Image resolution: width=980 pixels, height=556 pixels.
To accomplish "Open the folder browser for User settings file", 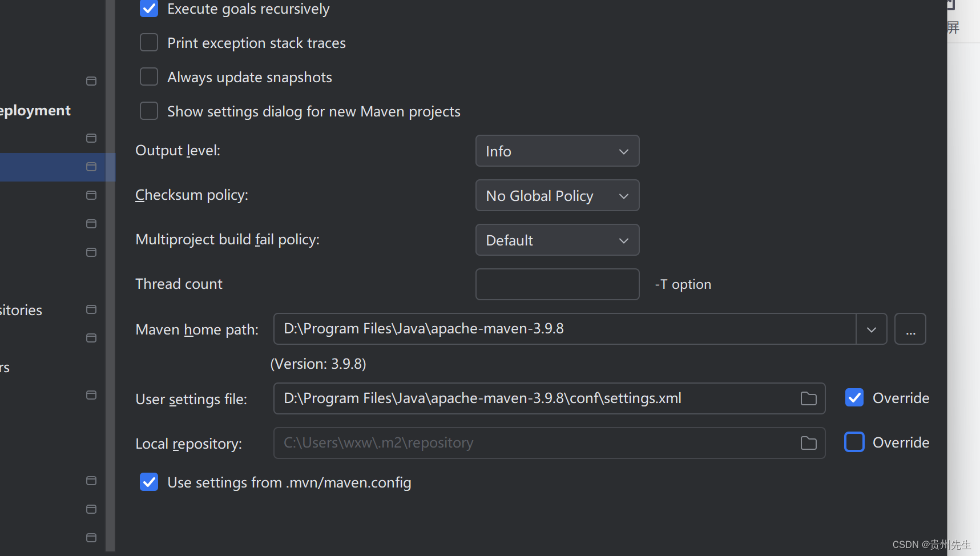I will pos(808,398).
